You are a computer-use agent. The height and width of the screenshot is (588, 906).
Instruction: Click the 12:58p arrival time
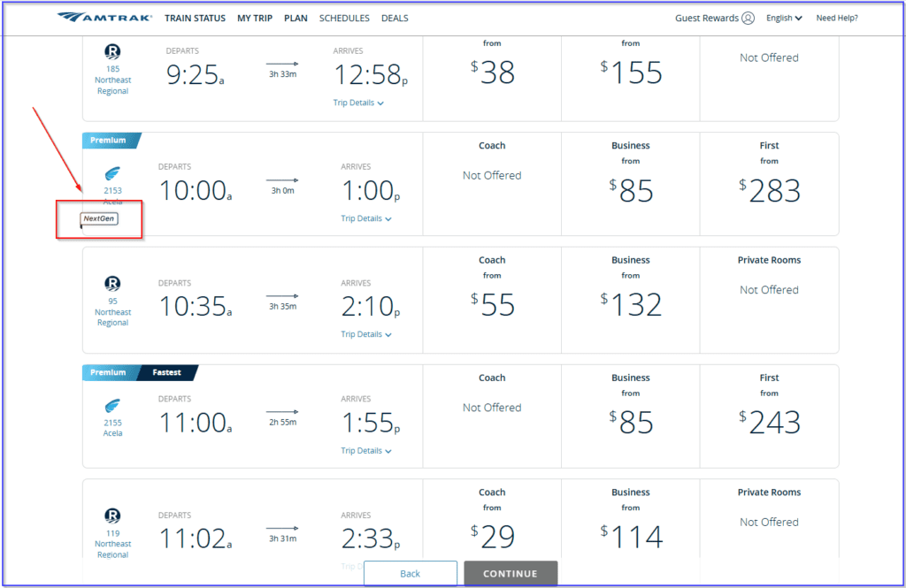click(371, 74)
